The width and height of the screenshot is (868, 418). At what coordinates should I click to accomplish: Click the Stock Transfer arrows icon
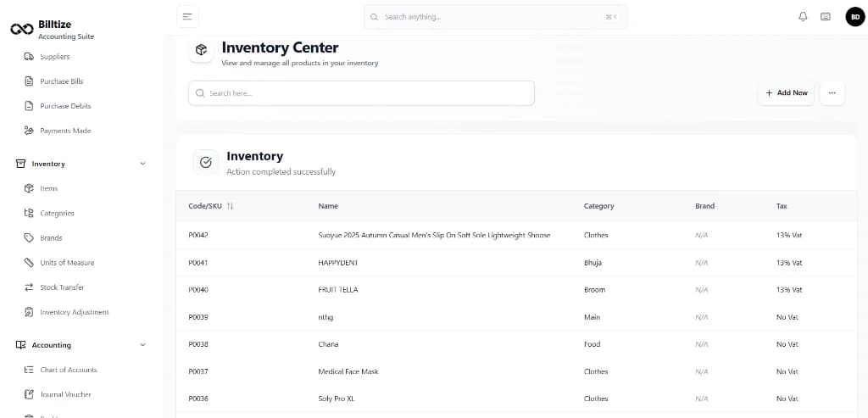pos(29,287)
